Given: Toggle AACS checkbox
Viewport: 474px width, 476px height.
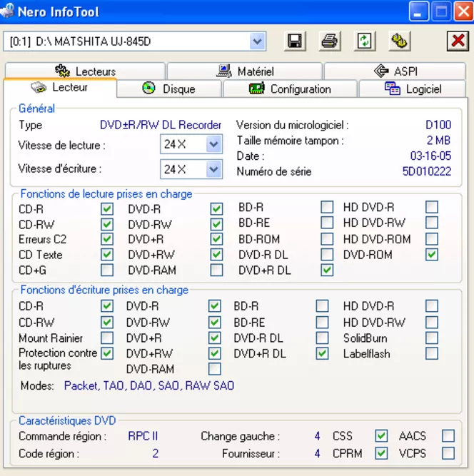Looking at the screenshot, I should 448,436.
